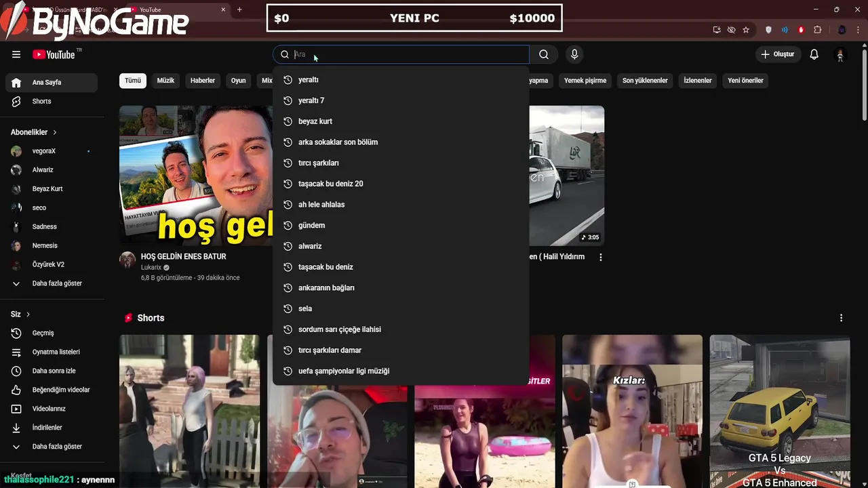
Task: Select the Oyun filter chip
Action: 239,81
